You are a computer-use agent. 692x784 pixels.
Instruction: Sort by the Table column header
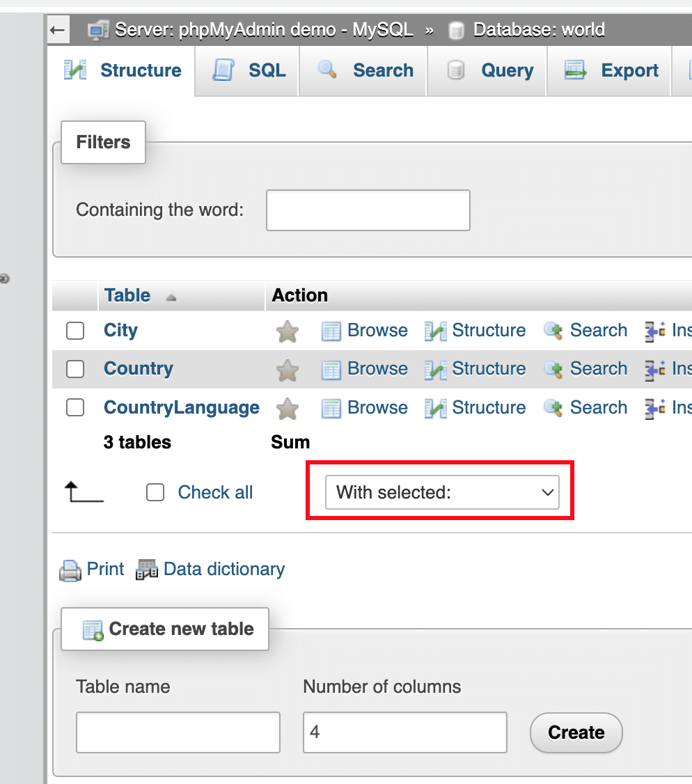(127, 295)
